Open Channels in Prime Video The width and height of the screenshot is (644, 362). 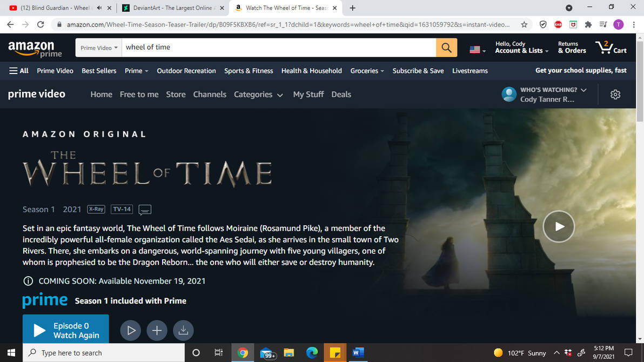pos(210,95)
